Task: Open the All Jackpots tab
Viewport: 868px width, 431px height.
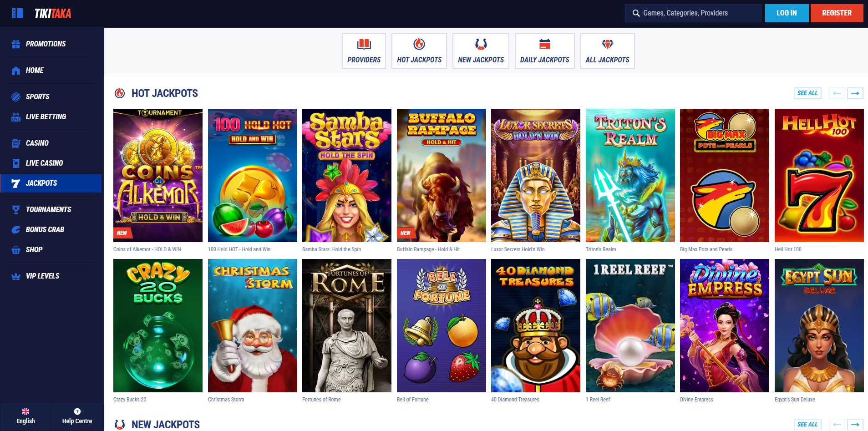Action: click(607, 51)
